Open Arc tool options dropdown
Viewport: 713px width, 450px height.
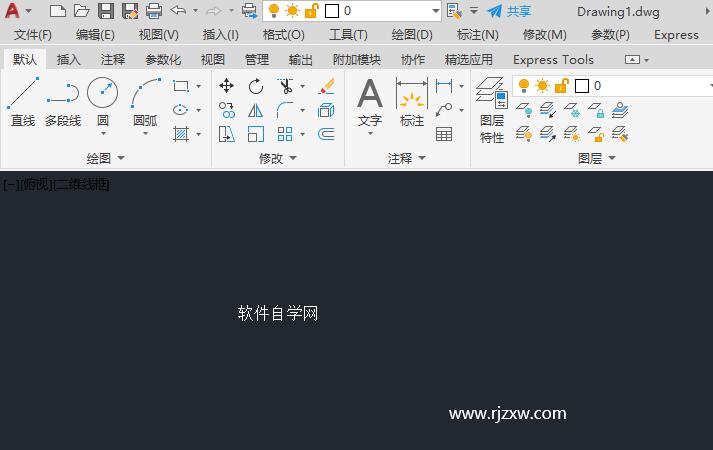pos(146,134)
